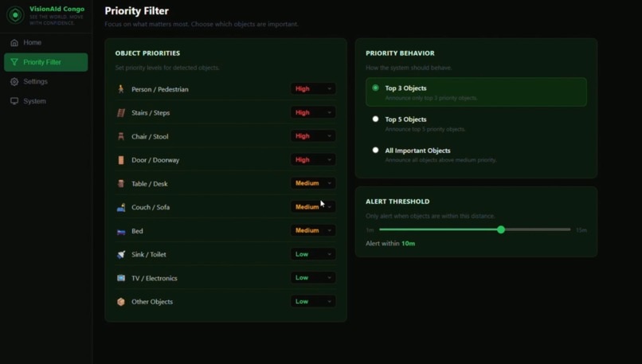Click the 'Other Objects' label
Image resolution: width=642 pixels, height=364 pixels.
pos(152,302)
